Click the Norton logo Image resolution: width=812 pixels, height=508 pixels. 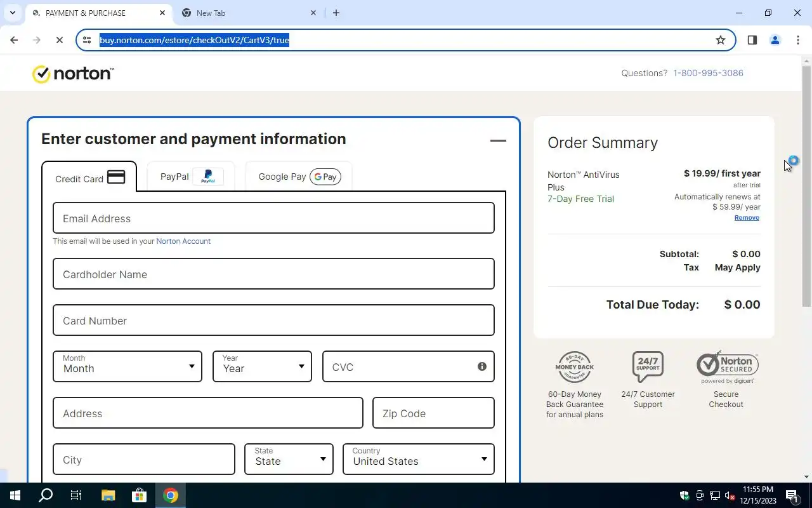coord(73,74)
